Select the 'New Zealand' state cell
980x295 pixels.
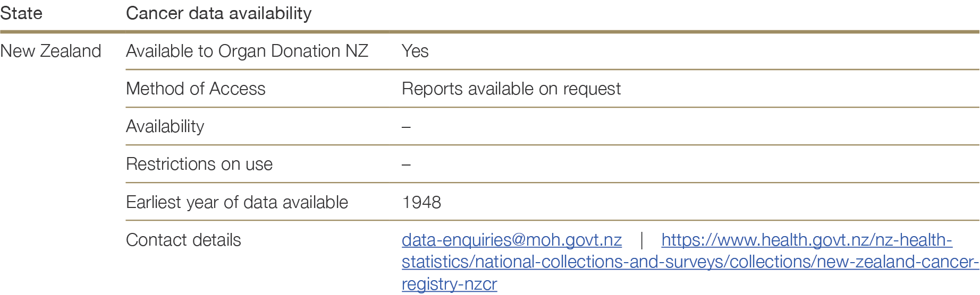point(50,51)
